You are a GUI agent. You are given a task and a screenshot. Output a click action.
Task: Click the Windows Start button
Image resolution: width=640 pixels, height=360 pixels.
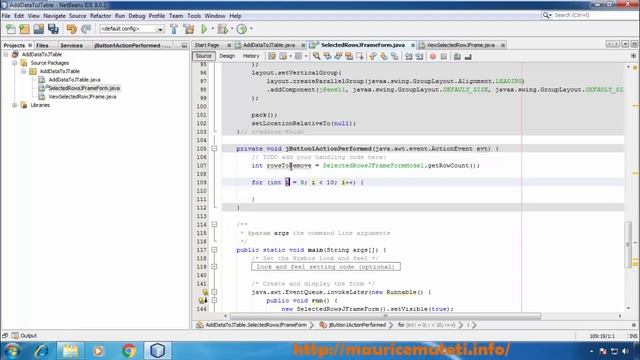(12, 351)
